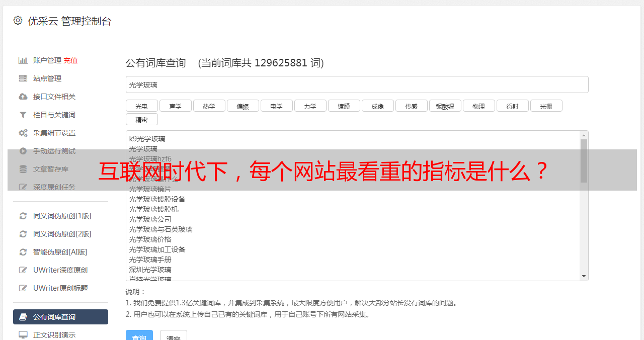The width and height of the screenshot is (644, 340).
Task: Click the 深圳光学玻璃 result row
Action: click(x=150, y=270)
